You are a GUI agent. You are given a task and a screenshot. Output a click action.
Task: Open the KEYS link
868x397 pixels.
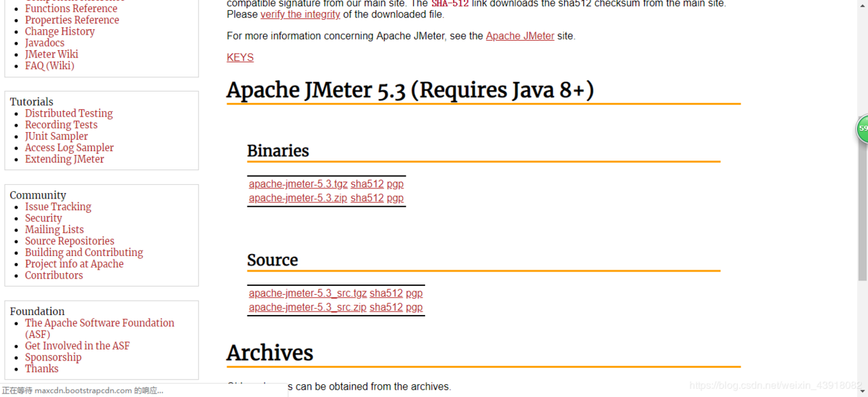click(x=240, y=58)
